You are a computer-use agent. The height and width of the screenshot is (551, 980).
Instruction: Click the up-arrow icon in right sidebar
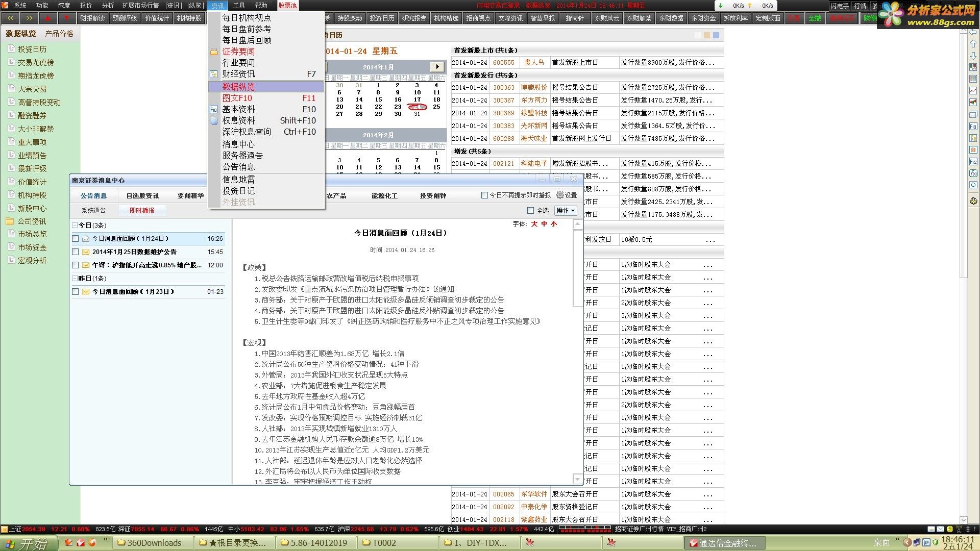pyautogui.click(x=973, y=44)
